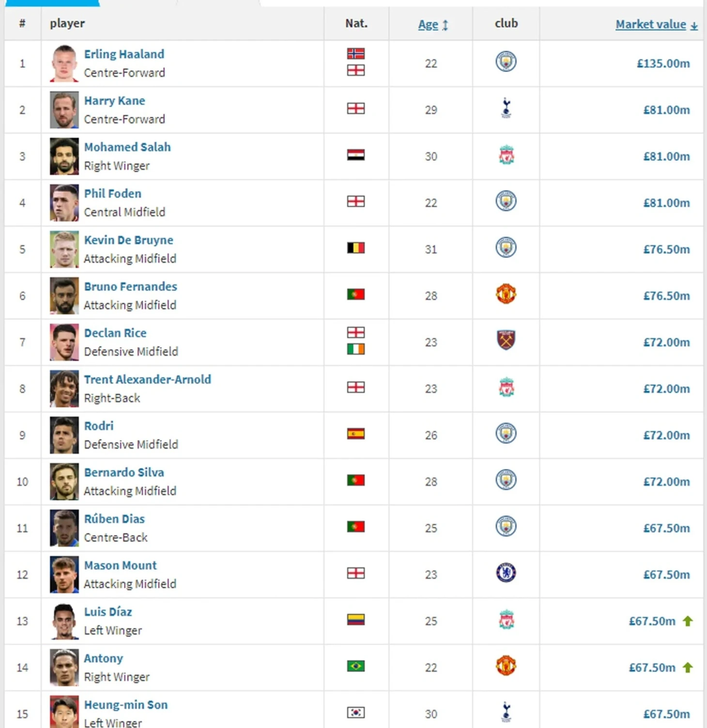Click Egypt flag in Mohamed Salah row

(356, 155)
